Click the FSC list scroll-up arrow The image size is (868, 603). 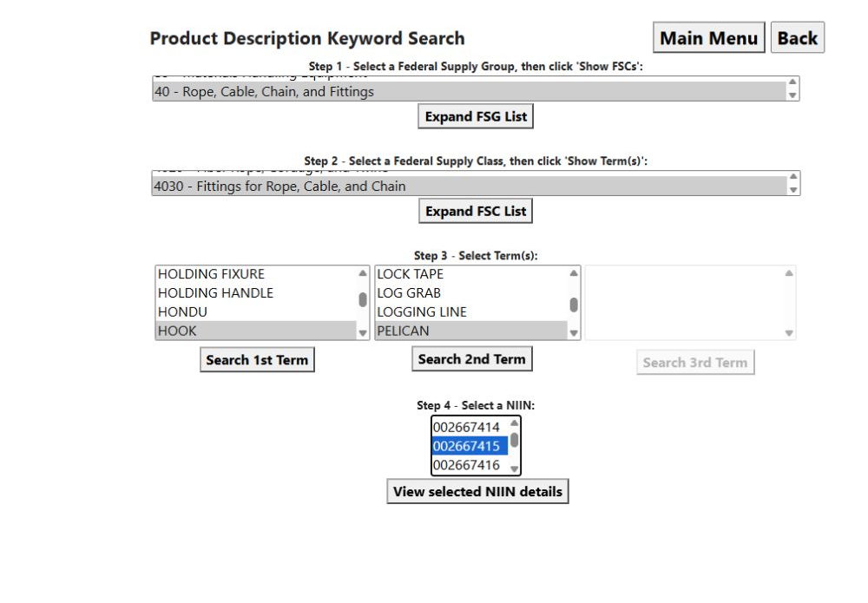click(793, 176)
